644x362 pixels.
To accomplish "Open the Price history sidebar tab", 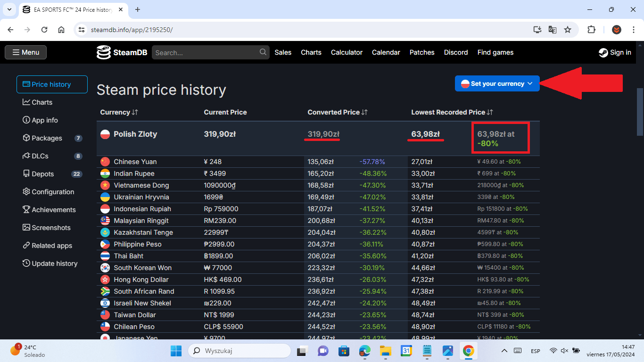I will coord(52,84).
